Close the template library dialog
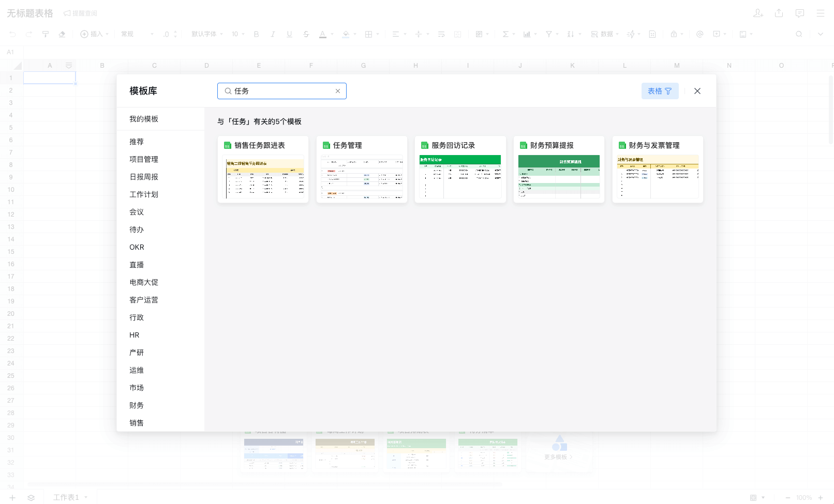The image size is (834, 504). (697, 91)
